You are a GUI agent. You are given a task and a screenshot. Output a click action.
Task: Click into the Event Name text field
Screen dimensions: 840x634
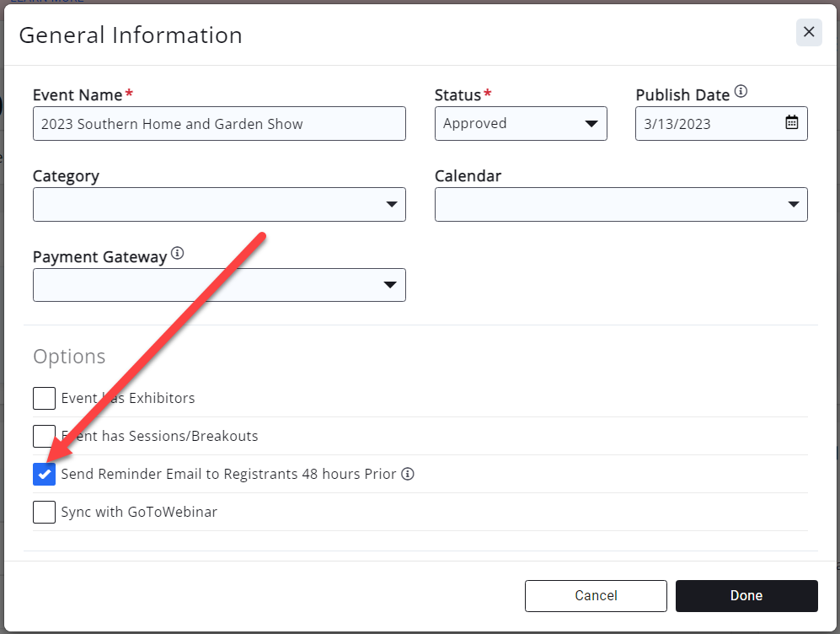[219, 124]
